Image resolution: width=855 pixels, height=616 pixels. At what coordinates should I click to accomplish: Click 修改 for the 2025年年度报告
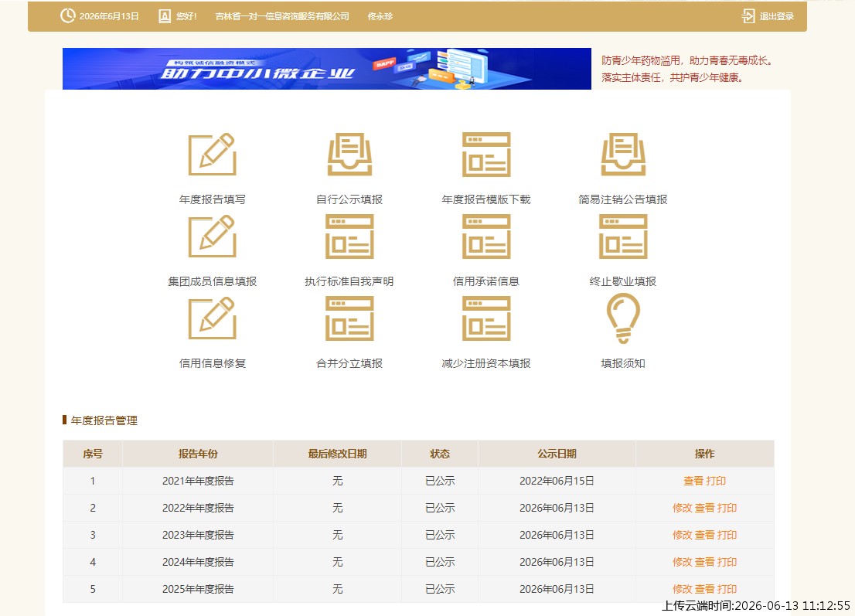[682, 589]
